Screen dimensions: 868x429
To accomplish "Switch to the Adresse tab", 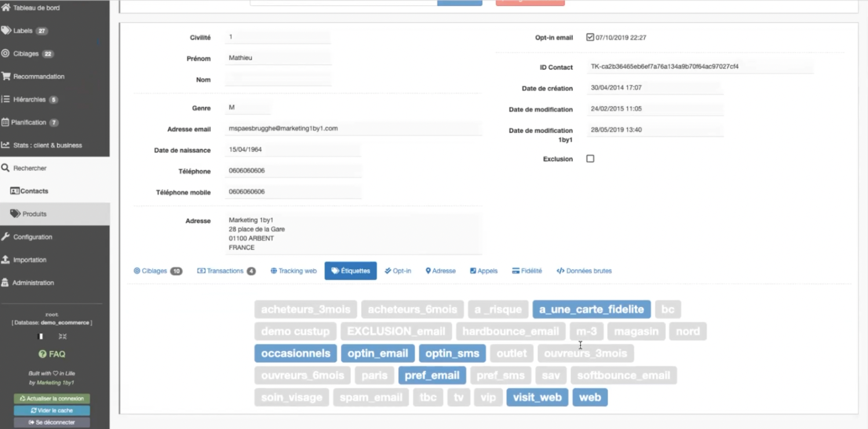I will 440,271.
